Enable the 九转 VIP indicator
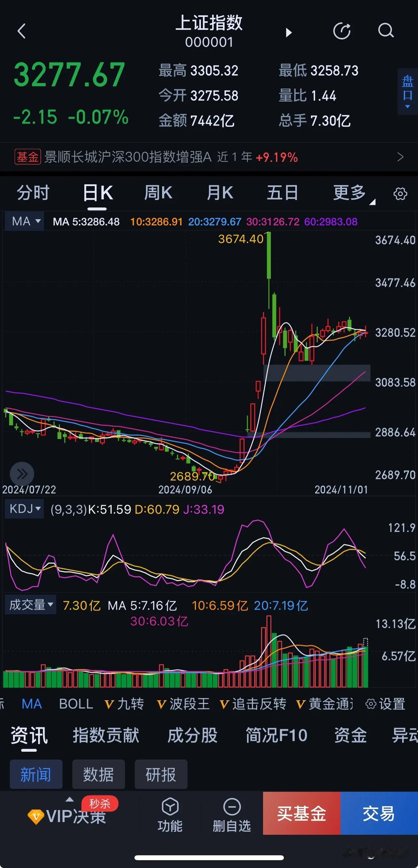418x868 pixels. tap(124, 704)
